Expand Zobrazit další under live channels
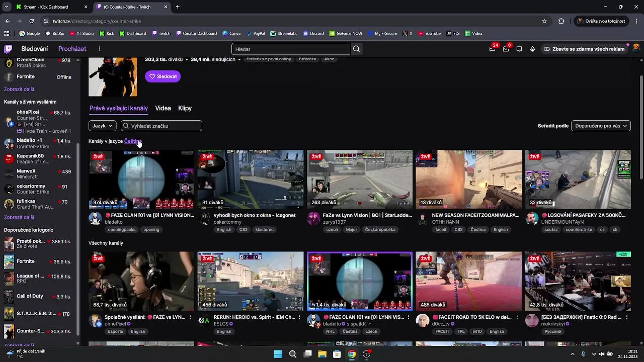 click(19, 217)
